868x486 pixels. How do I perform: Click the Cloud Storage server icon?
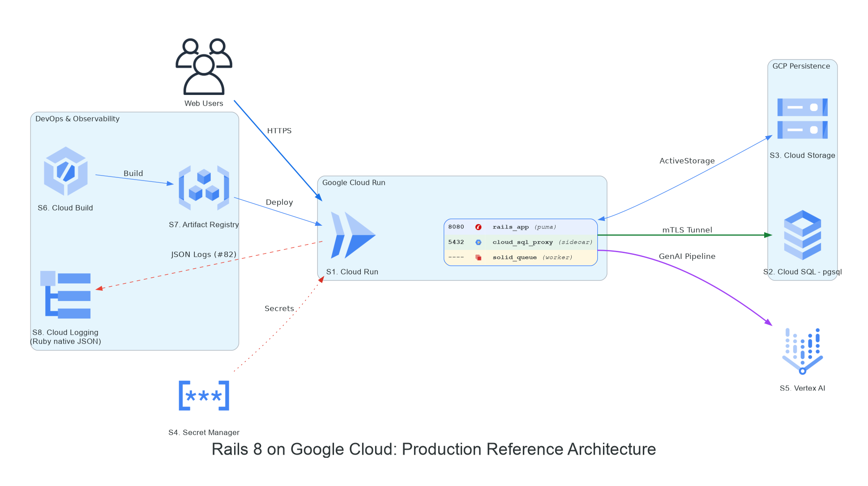[x=802, y=118]
